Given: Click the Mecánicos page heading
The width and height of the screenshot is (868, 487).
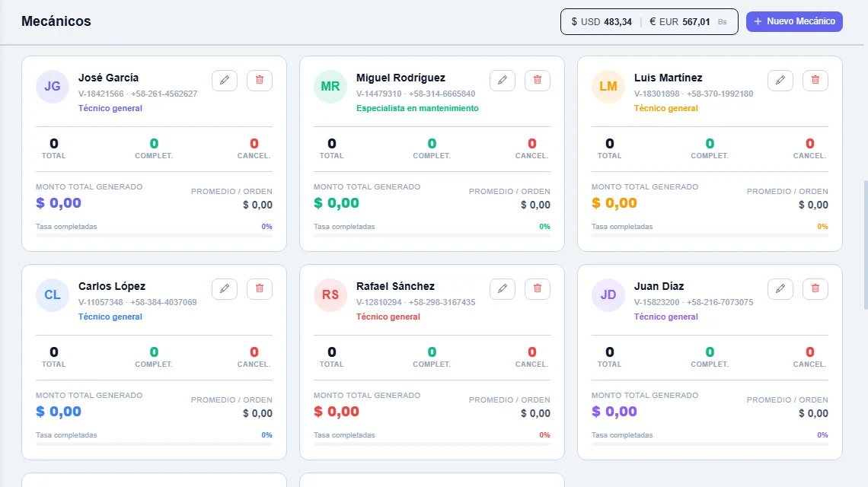Looking at the screenshot, I should 56,21.
